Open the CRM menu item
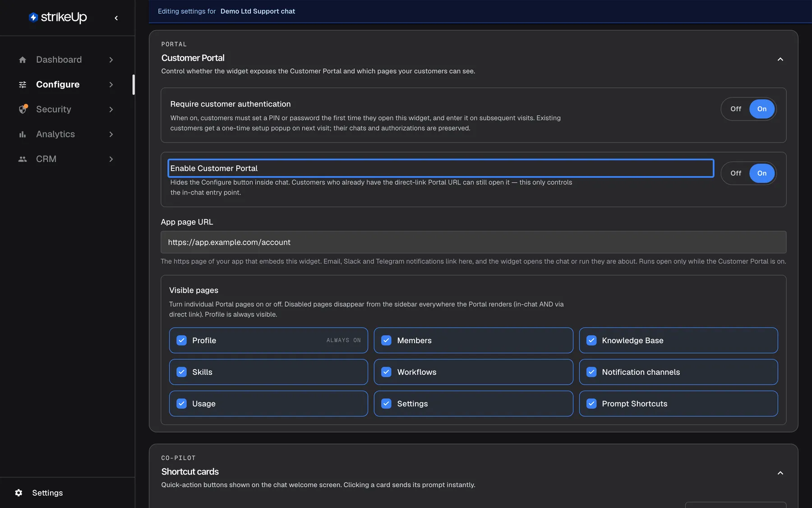The image size is (812, 508). pos(67,159)
